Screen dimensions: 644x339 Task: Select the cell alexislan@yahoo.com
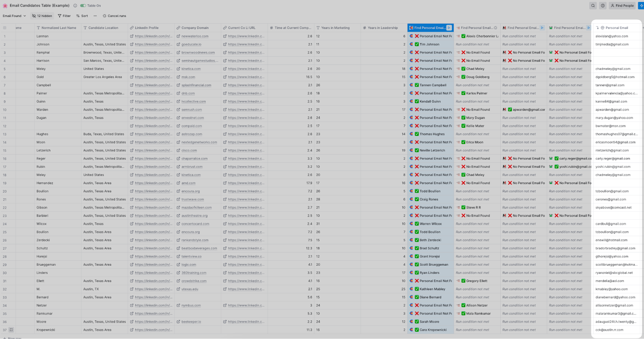617,36
